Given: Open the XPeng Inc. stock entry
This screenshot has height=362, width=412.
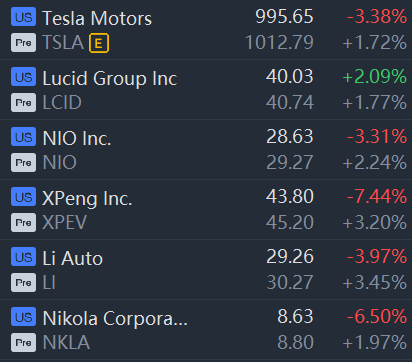Looking at the screenshot, I should click(x=206, y=209).
